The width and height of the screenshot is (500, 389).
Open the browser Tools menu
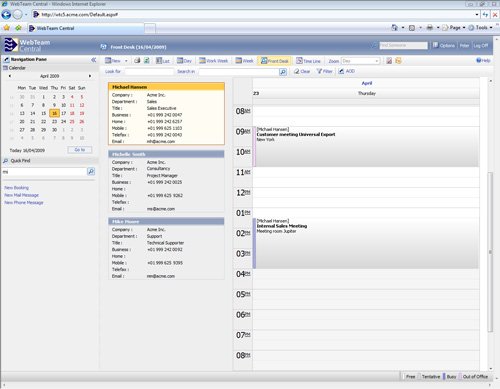(x=480, y=28)
